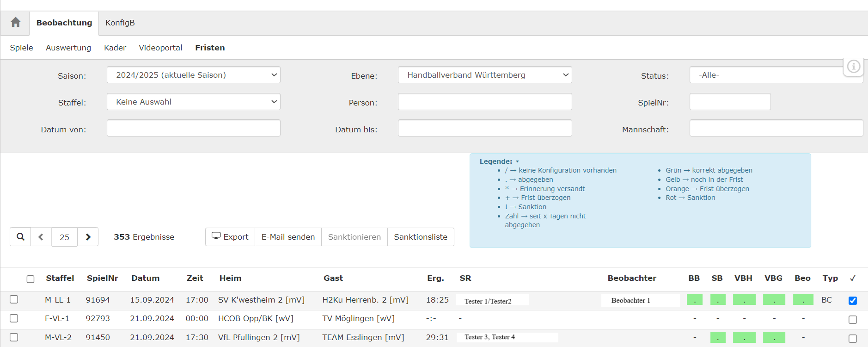Click green BB status cell for game 91694
The width and height of the screenshot is (868, 347).
tap(694, 300)
